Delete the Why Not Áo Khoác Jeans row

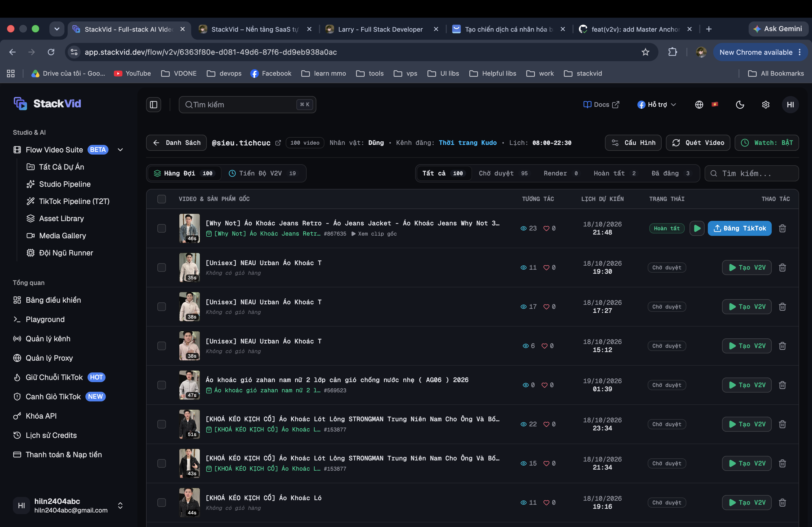click(x=782, y=228)
